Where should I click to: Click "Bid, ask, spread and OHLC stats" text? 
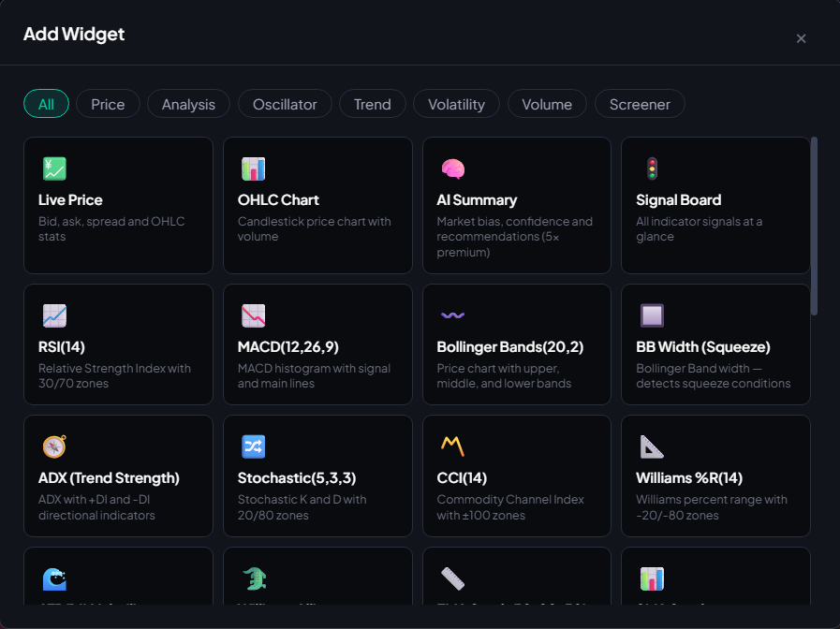[111, 228]
